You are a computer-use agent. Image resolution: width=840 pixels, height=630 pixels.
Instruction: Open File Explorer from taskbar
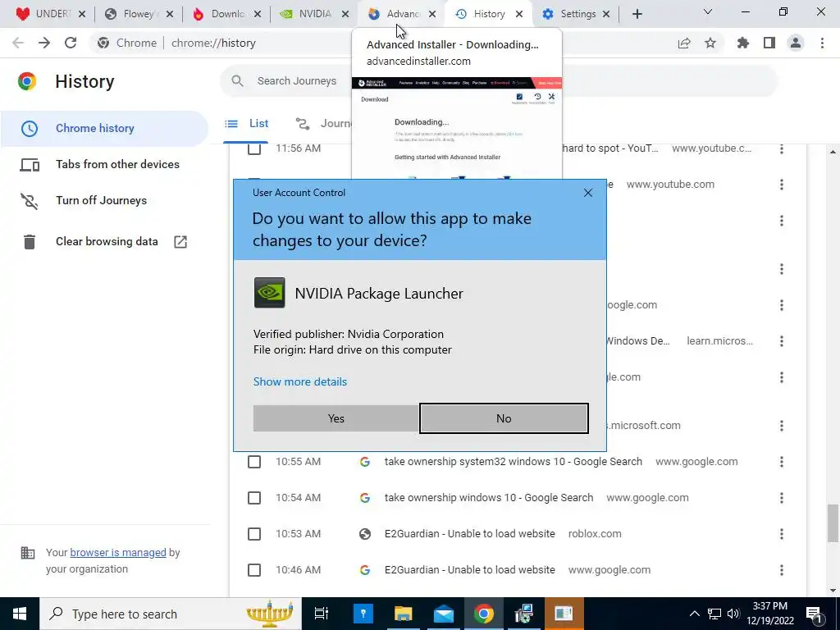(404, 614)
